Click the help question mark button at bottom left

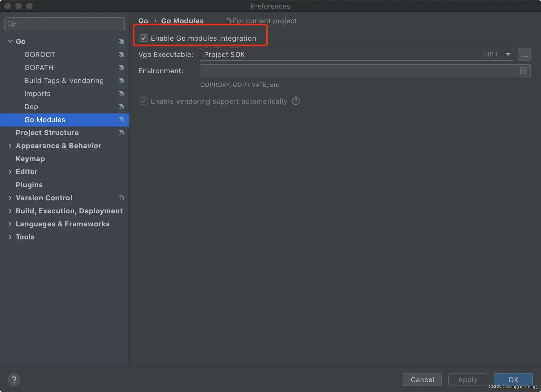click(14, 379)
